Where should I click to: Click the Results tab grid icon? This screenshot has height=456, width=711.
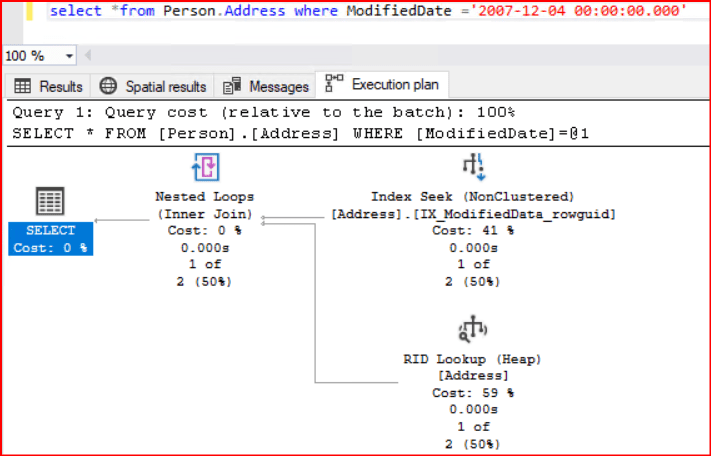[x=22, y=86]
